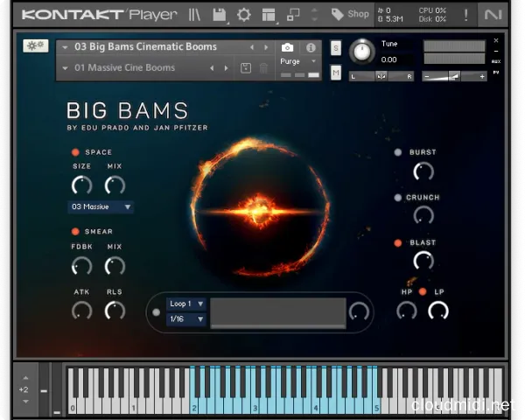Click the SMEAR FDBK knob
This screenshot has width=525, height=420.
pos(81,266)
